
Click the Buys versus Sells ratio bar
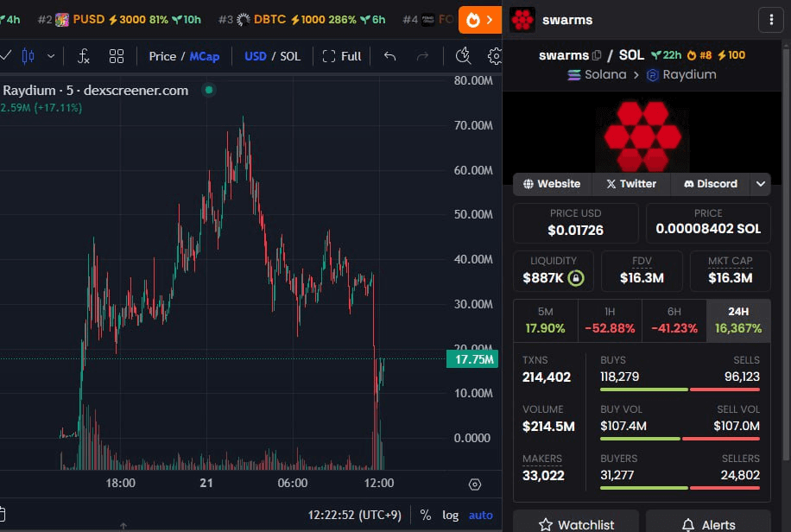680,389
